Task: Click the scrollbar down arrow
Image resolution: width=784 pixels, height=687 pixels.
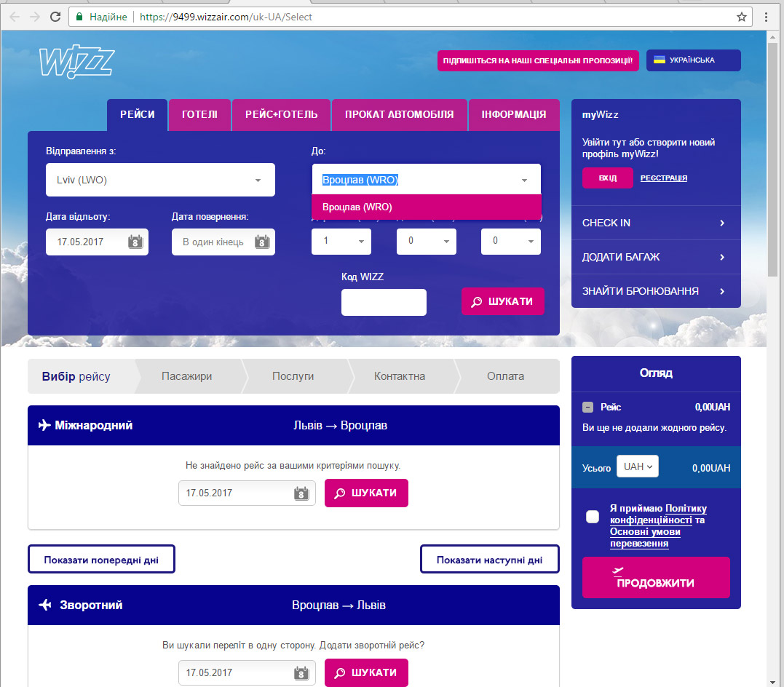Action: pyautogui.click(x=772, y=681)
